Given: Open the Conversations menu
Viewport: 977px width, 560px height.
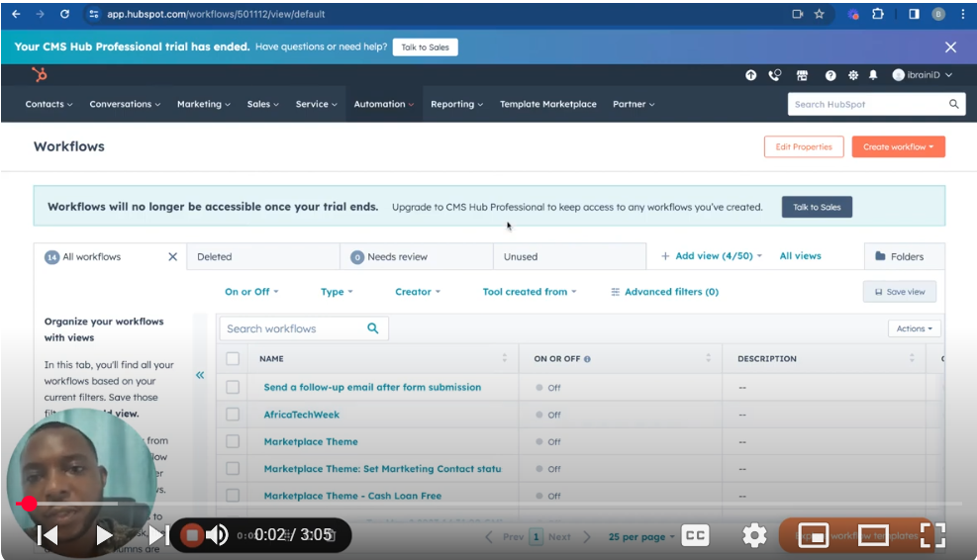Looking at the screenshot, I should [125, 104].
